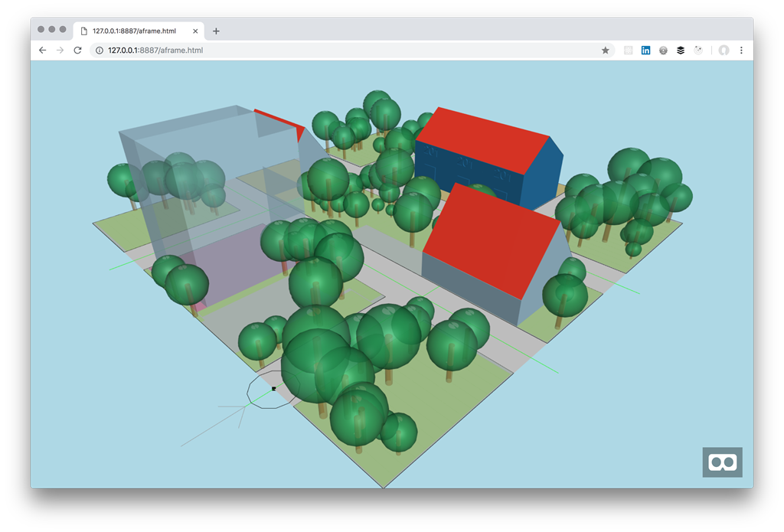The image size is (784, 532).
Task: Click the faded square extension icon
Action: [628, 51]
